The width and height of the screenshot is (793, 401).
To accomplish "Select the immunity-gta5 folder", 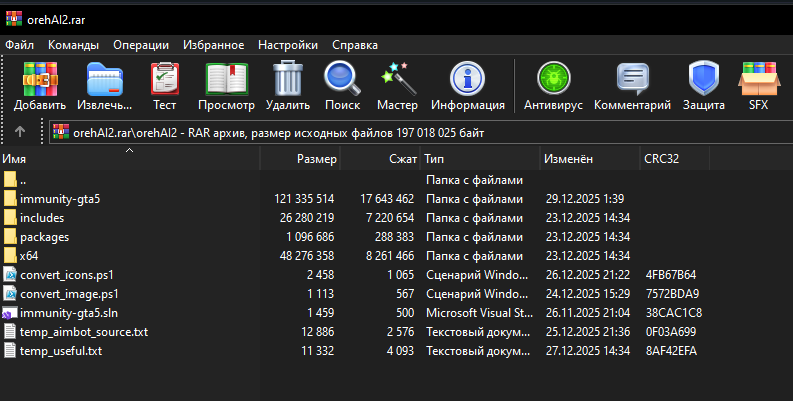I will pyautogui.click(x=60, y=199).
